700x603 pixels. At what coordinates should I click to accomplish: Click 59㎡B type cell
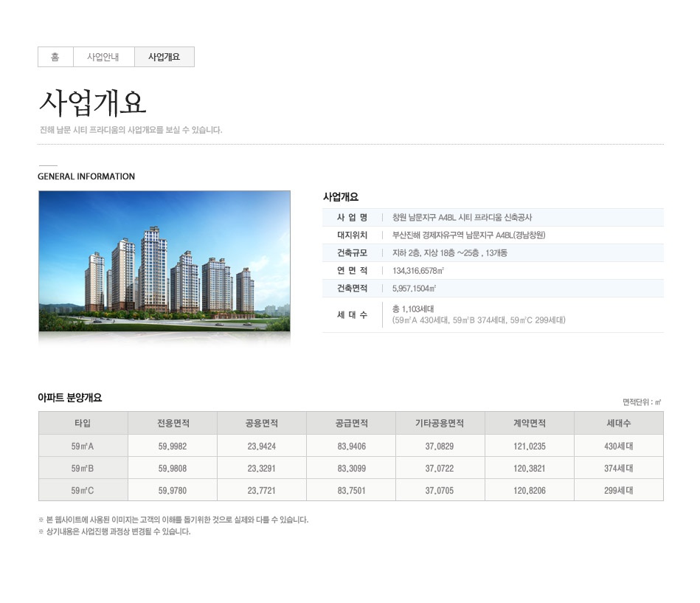pos(83,468)
